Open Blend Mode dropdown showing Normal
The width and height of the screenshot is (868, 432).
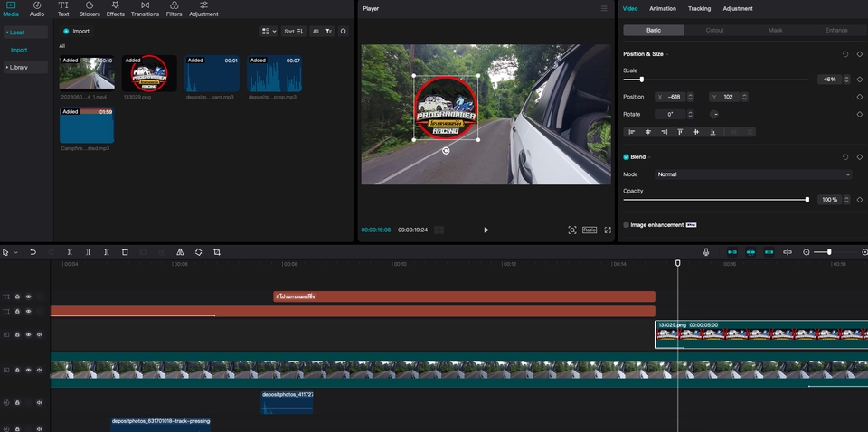click(x=753, y=174)
